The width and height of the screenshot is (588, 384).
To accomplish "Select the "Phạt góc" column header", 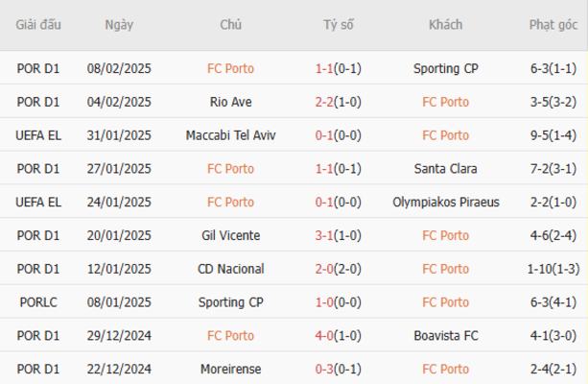I will pyautogui.click(x=553, y=24).
